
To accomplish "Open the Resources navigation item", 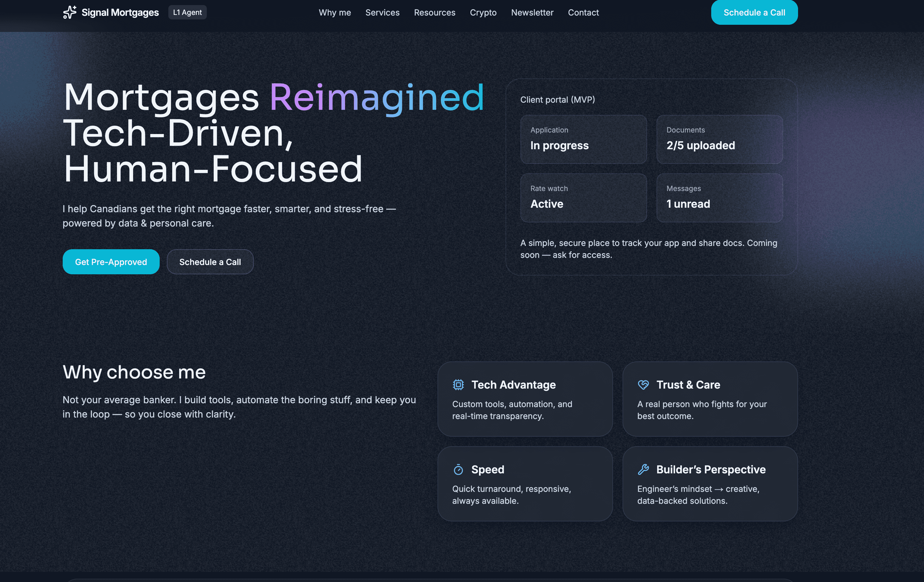I will [434, 12].
